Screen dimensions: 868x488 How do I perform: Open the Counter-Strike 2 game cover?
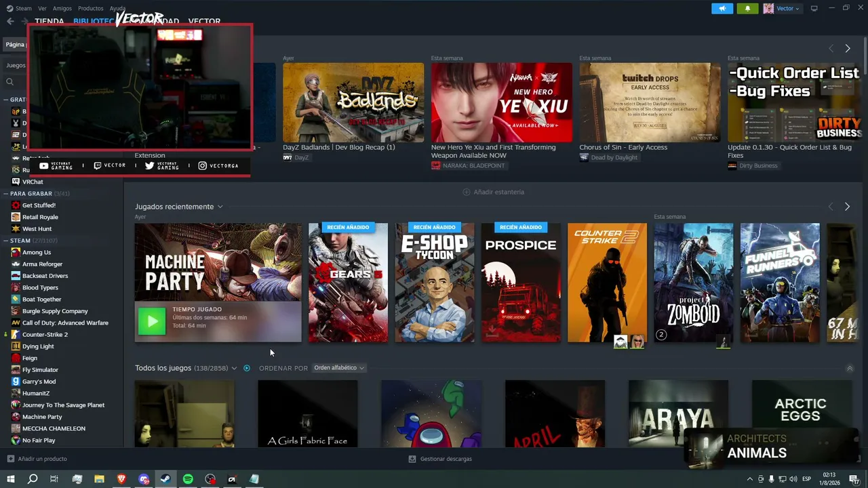pos(607,283)
